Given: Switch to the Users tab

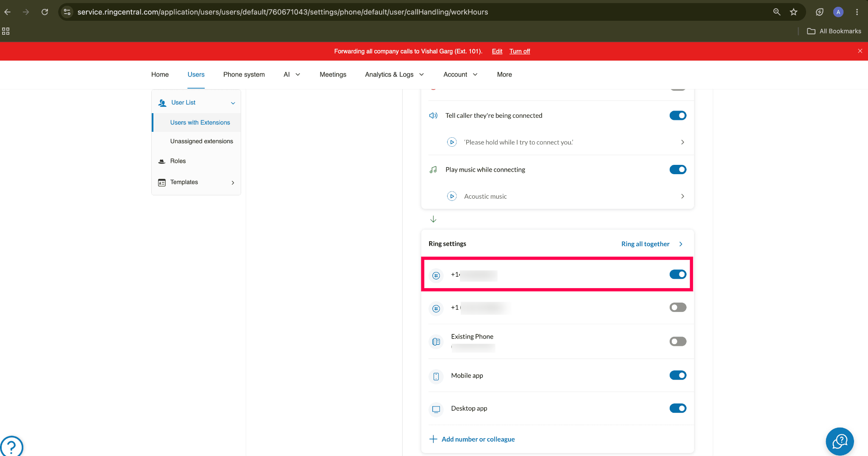Looking at the screenshot, I should pyautogui.click(x=196, y=75).
